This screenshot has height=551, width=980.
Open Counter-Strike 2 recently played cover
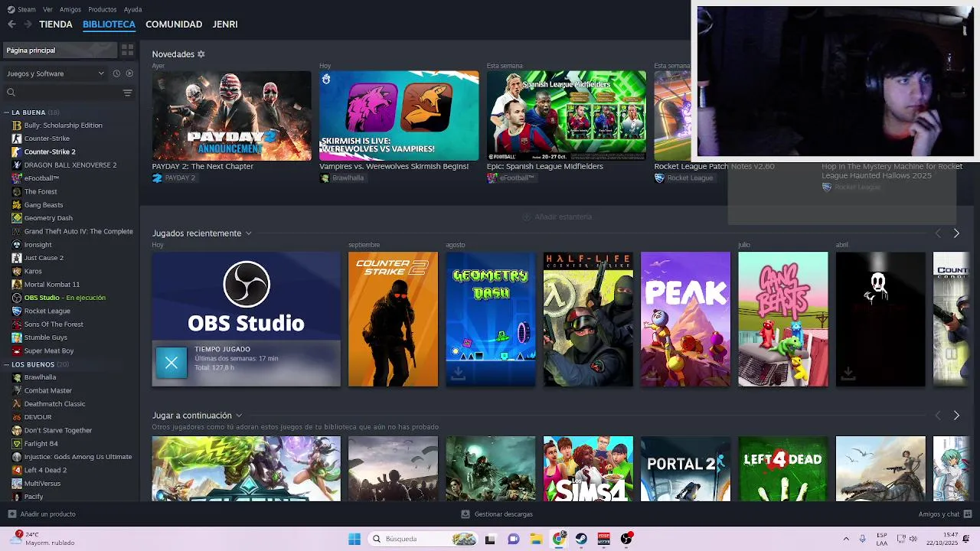coord(393,319)
